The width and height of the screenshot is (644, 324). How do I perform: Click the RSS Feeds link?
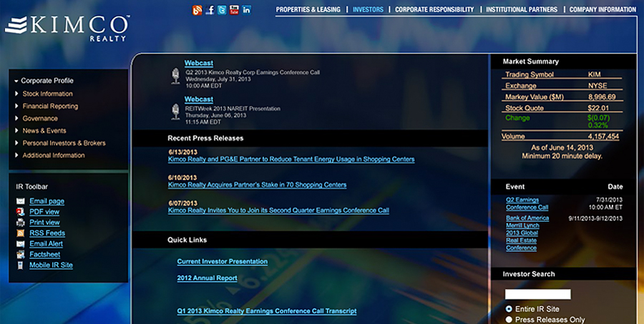pos(47,233)
